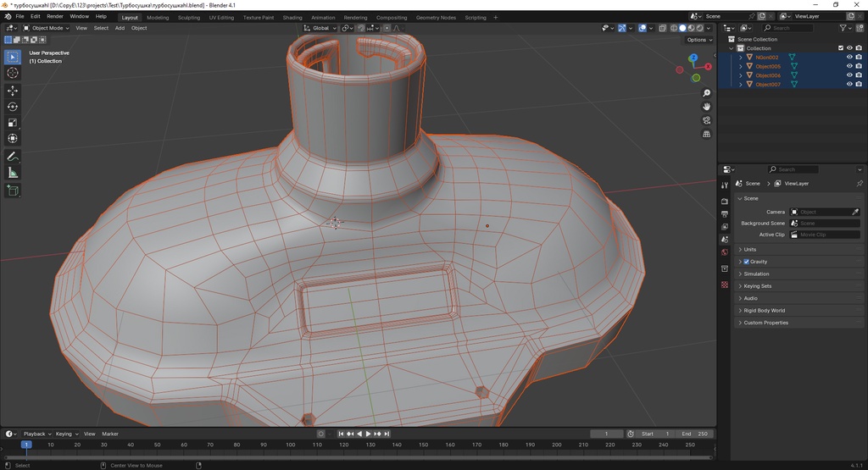The height and width of the screenshot is (470, 868).
Task: Uncheck the Collection exclude checkbox
Action: [x=841, y=48]
